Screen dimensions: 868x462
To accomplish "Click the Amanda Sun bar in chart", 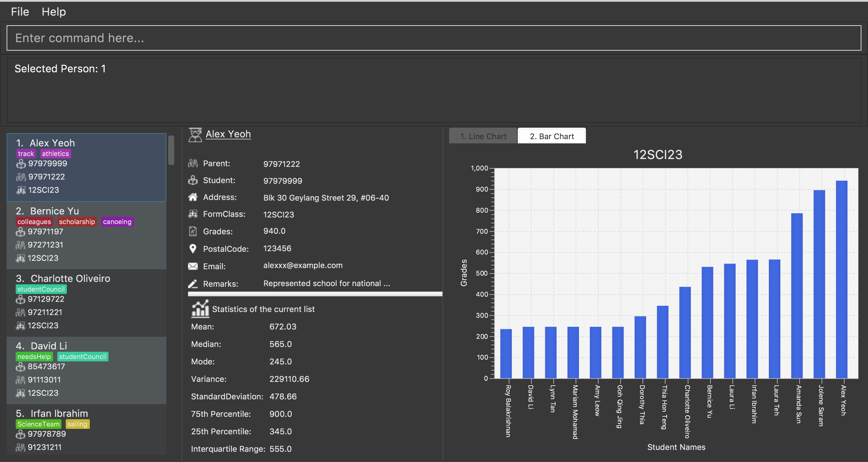I will click(x=797, y=296).
